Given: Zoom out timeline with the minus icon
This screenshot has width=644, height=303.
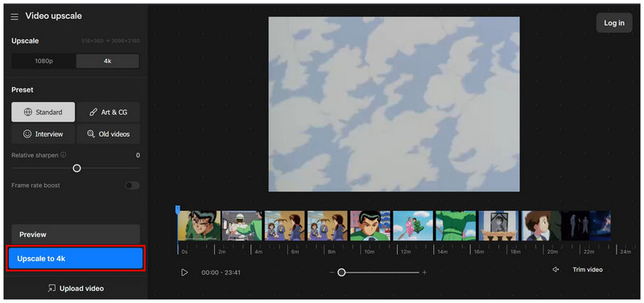Looking at the screenshot, I should tap(332, 272).
